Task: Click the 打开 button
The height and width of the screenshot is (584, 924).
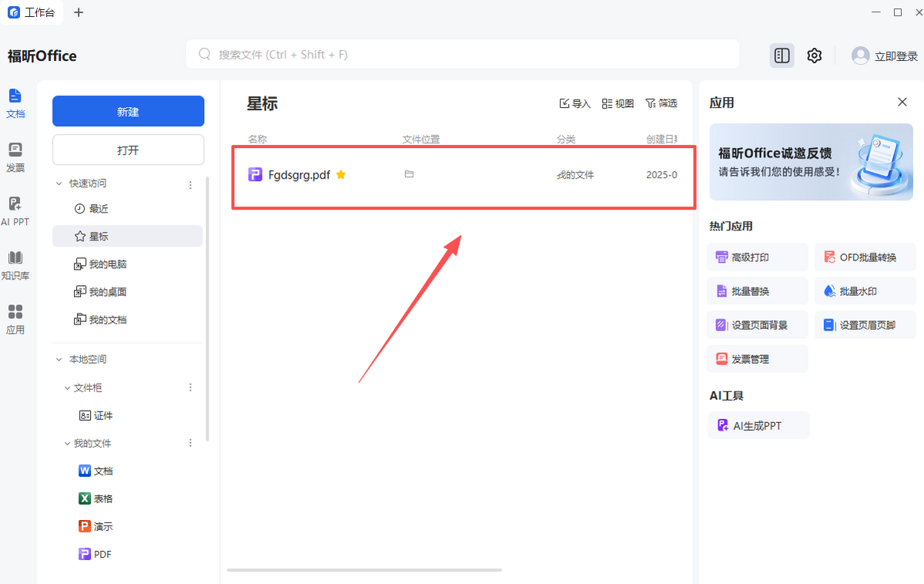Action: pos(128,150)
